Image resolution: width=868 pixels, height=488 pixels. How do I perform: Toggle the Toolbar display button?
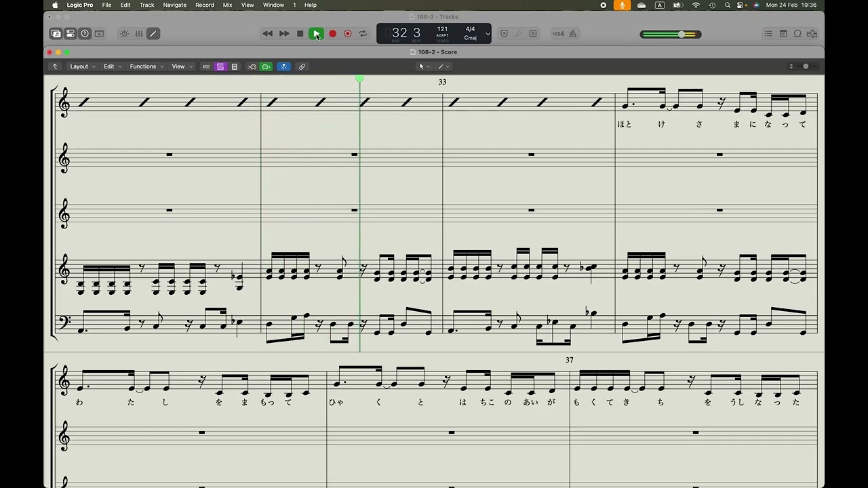[99, 33]
